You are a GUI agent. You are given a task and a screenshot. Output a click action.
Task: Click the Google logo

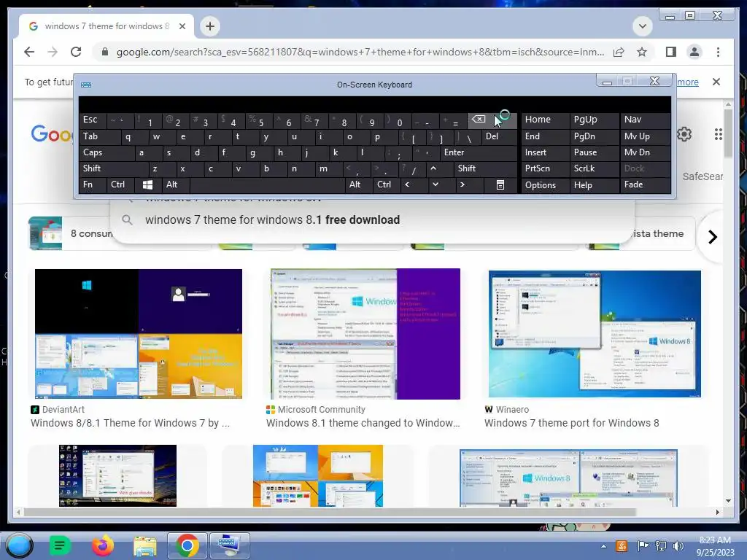tap(52, 134)
